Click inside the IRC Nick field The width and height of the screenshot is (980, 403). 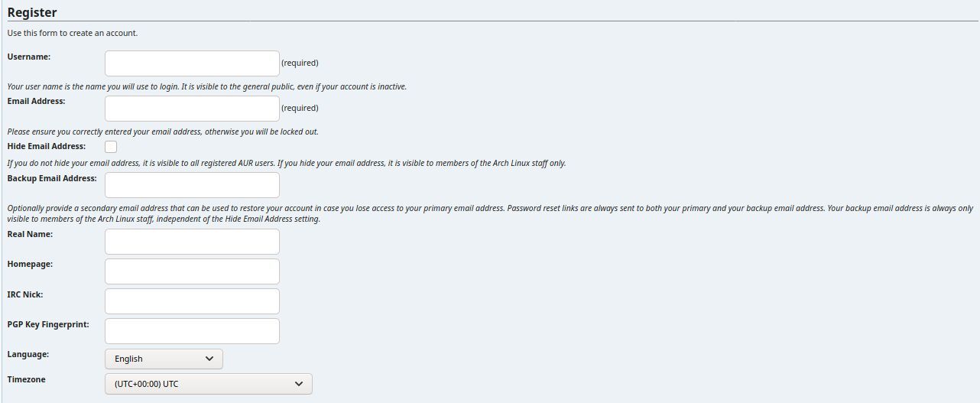pos(192,301)
